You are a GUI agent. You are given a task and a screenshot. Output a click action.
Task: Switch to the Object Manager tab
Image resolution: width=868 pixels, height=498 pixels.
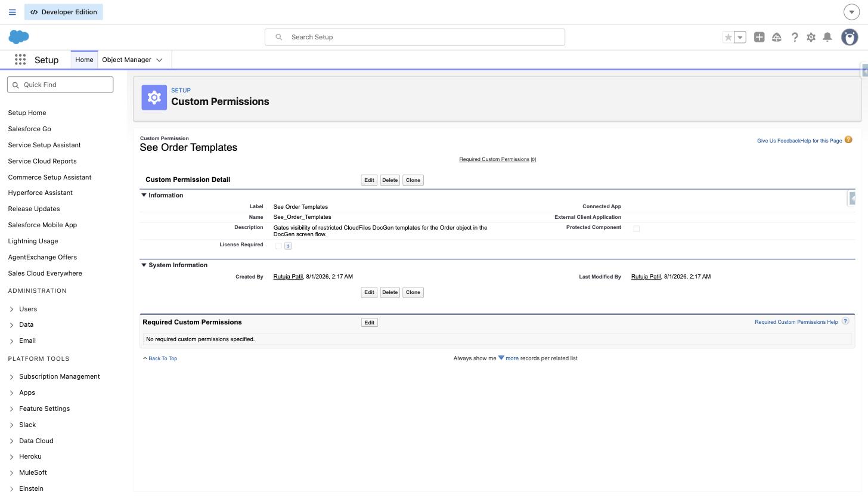pos(126,60)
